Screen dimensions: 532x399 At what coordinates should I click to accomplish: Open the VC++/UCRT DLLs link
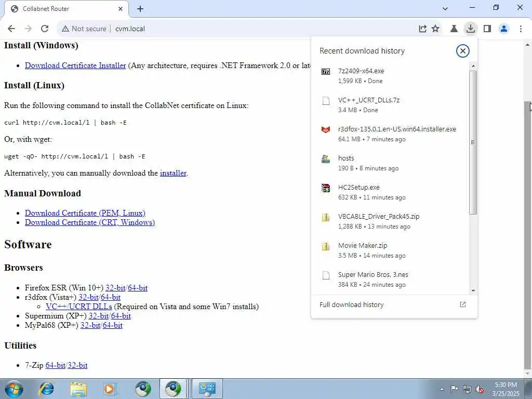click(79, 307)
